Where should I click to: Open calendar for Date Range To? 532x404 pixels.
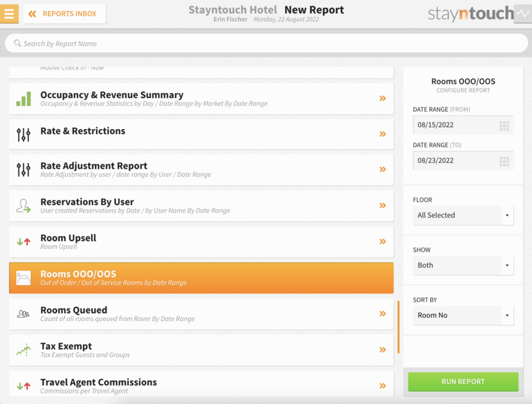point(504,161)
